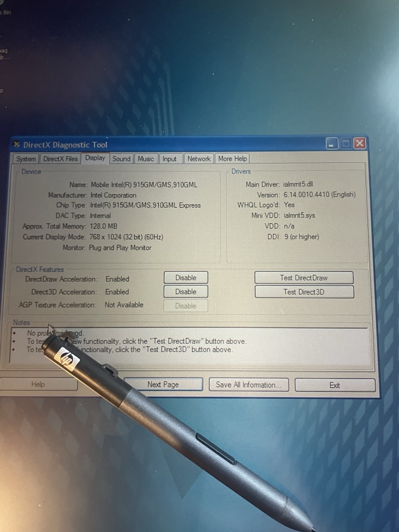The width and height of the screenshot is (399, 532).
Task: Click the device name Mobile Intel(R) 915GM/GMS,910GML
Action: tap(144, 185)
